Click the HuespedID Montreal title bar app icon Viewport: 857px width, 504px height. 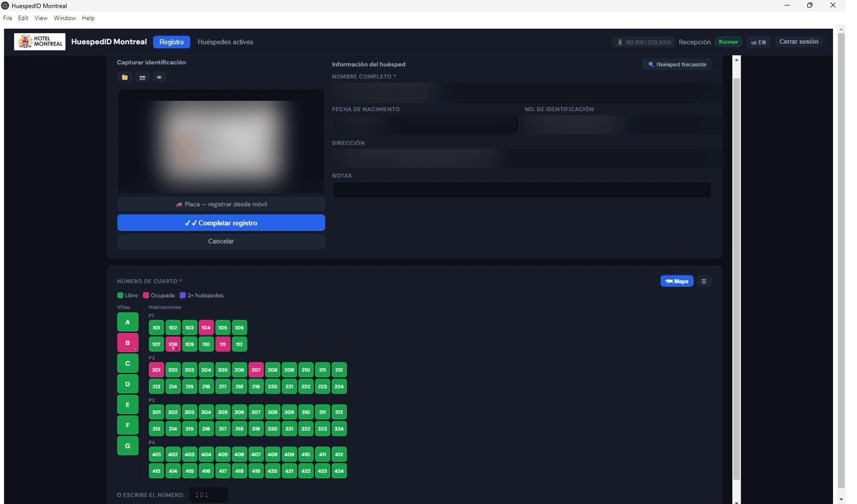pyautogui.click(x=5, y=5)
